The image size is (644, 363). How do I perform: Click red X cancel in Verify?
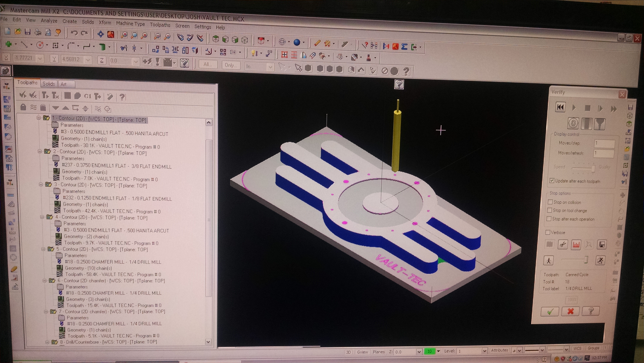click(x=570, y=311)
